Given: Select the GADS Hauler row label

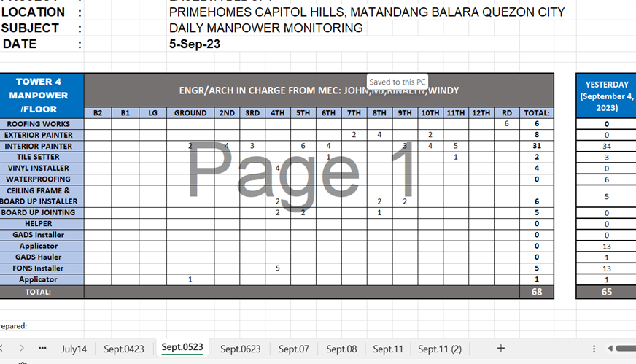Looking at the screenshot, I should point(42,257).
